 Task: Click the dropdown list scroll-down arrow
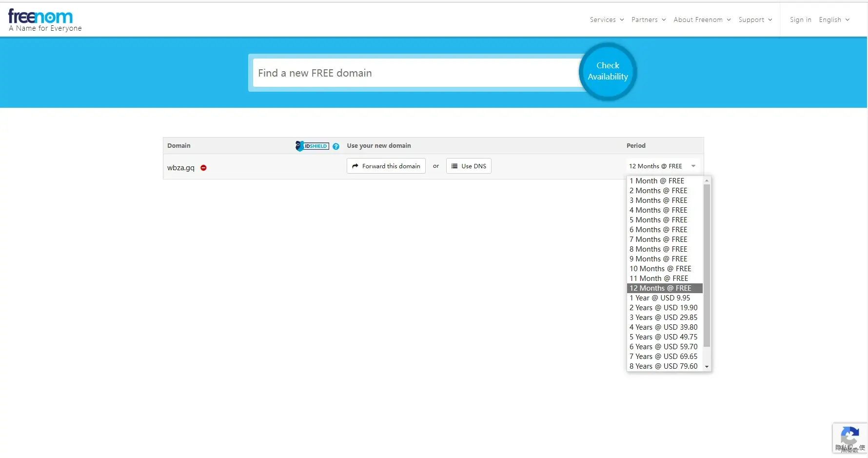(707, 367)
